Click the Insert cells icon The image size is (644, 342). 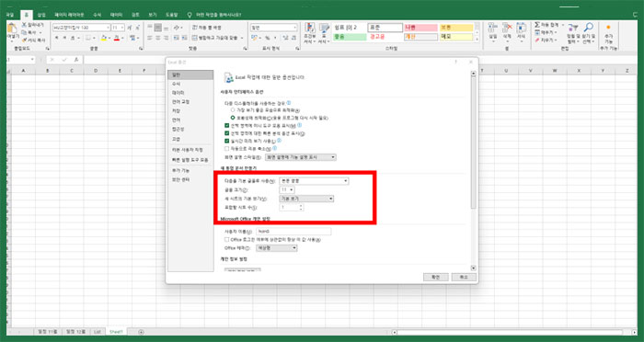tap(493, 28)
